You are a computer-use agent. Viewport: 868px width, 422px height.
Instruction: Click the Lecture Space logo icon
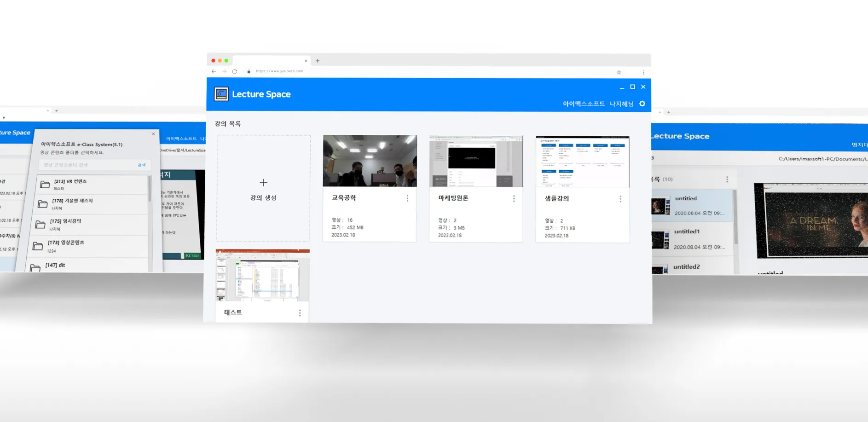pos(221,94)
